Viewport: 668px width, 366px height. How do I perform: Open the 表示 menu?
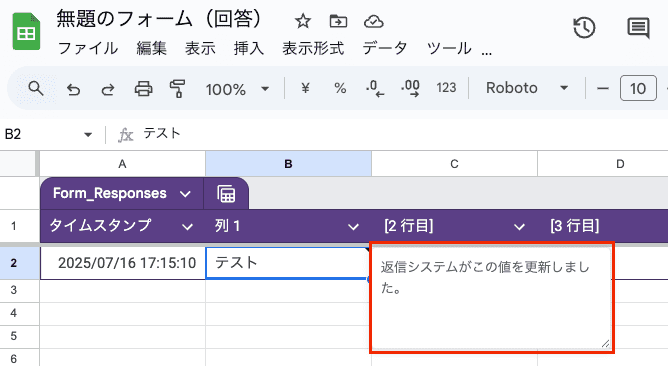[x=200, y=48]
